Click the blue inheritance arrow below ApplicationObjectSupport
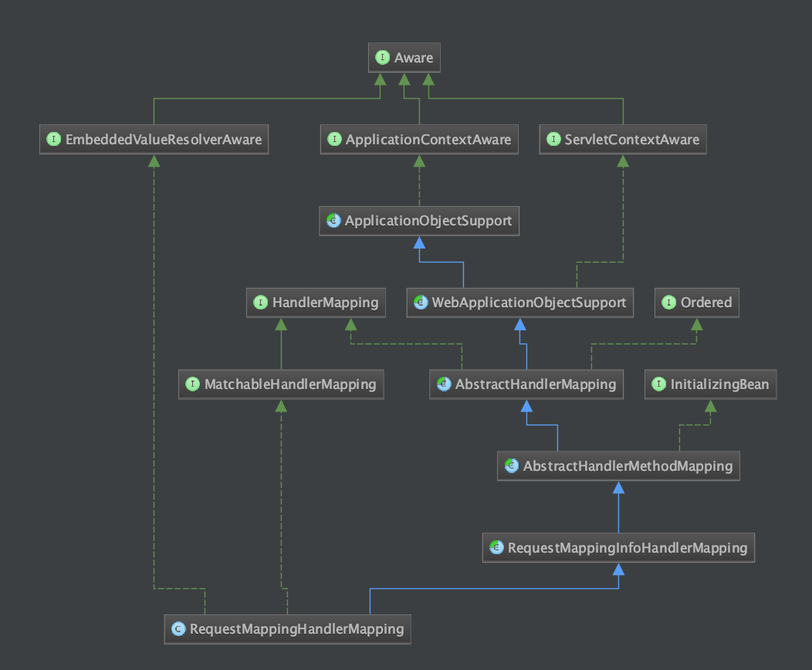This screenshot has width=812, height=670. coord(419,243)
